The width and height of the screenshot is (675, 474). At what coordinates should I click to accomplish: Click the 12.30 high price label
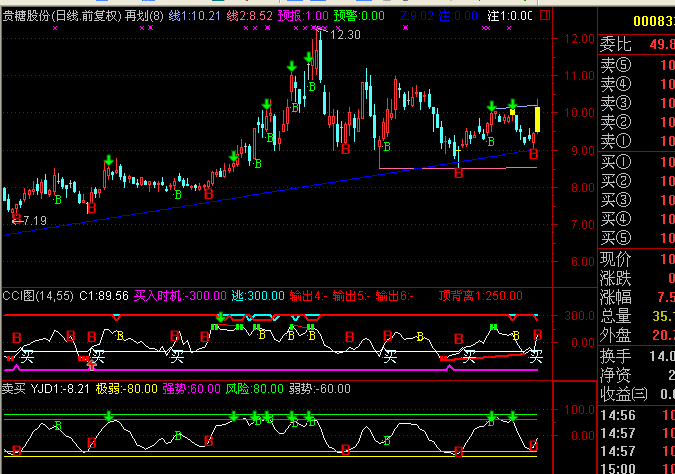pos(345,35)
